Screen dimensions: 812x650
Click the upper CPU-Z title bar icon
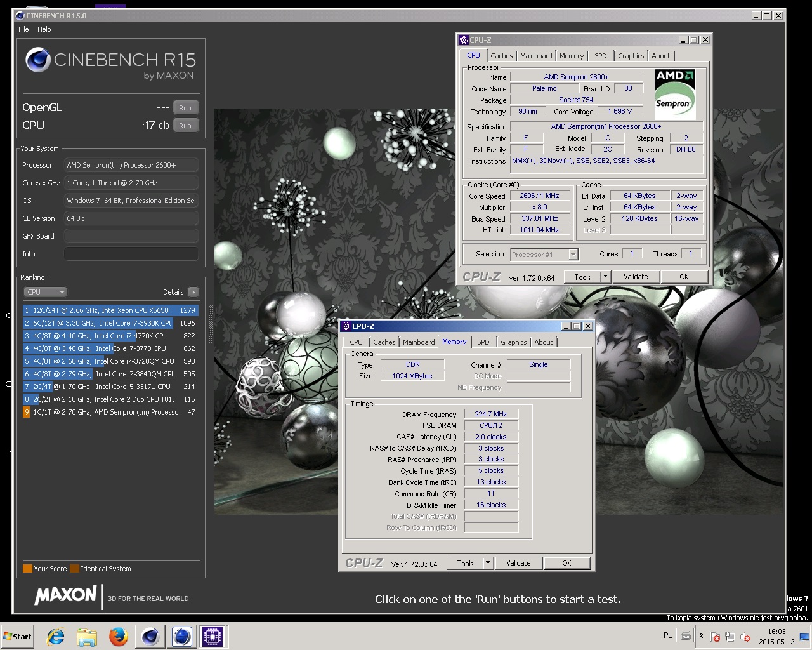[464, 40]
